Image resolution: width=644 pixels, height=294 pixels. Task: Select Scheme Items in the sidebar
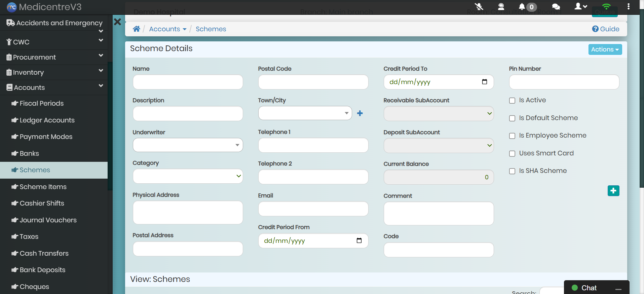pos(43,187)
